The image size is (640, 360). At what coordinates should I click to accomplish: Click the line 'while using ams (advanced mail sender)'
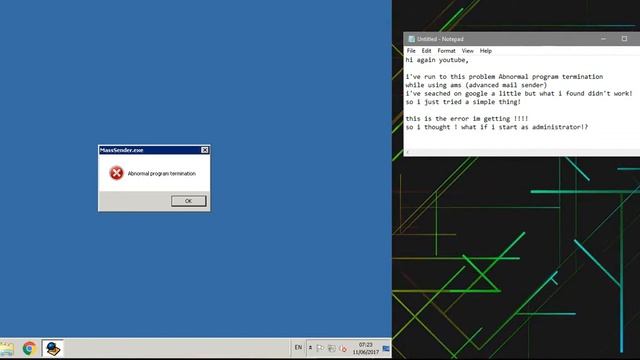pos(476,85)
